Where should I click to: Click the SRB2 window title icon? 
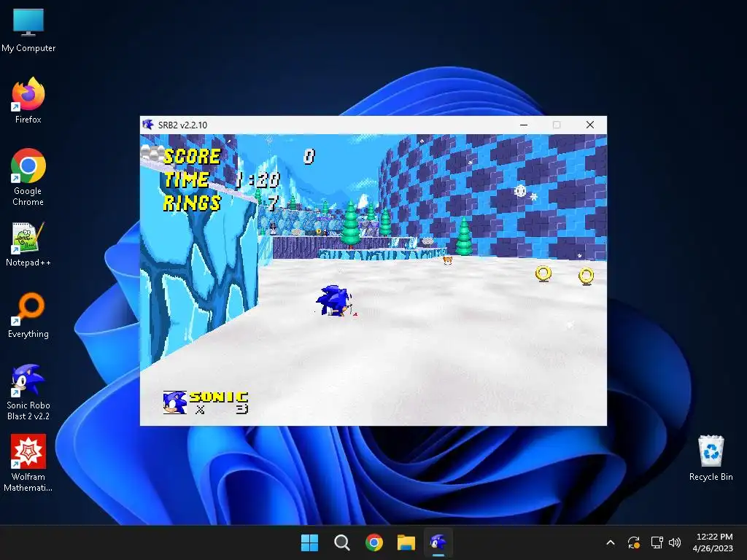coord(148,125)
